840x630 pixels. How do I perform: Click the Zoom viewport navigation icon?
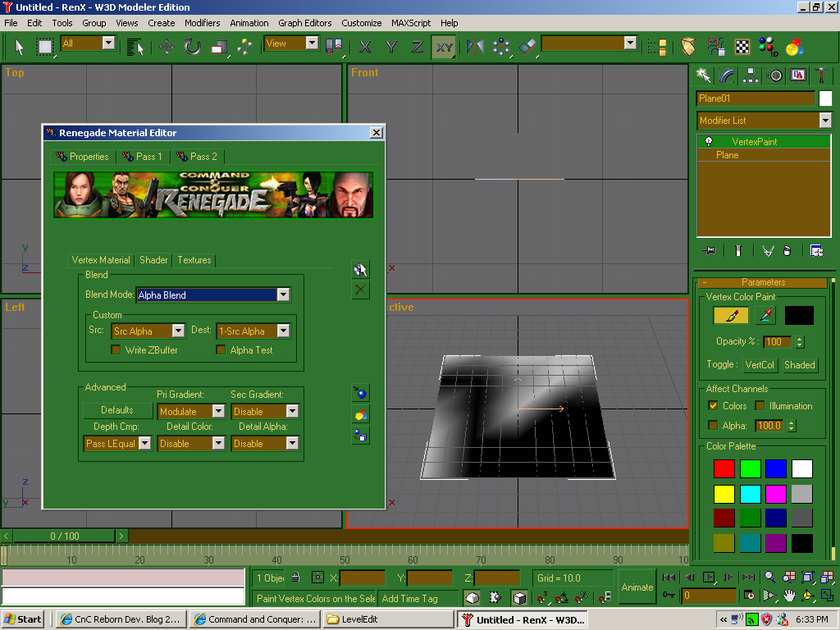[x=770, y=577]
